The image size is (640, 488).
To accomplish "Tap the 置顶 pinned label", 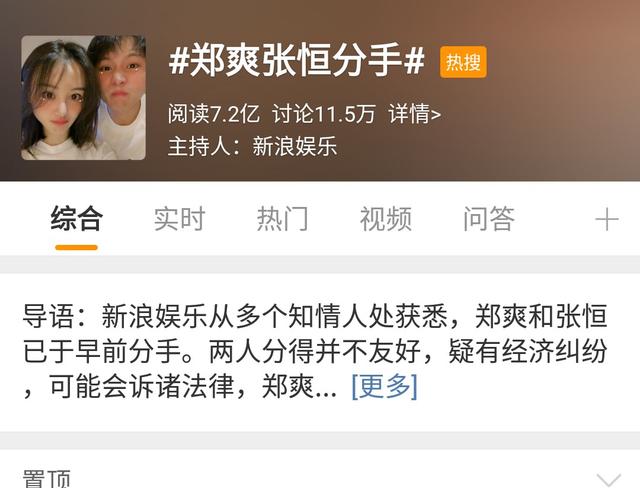I will click(x=47, y=479).
